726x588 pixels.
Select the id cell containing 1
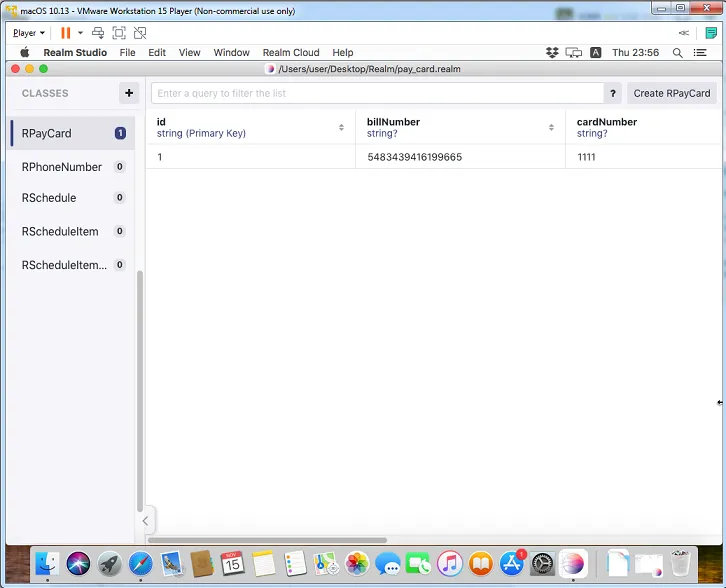click(x=250, y=157)
